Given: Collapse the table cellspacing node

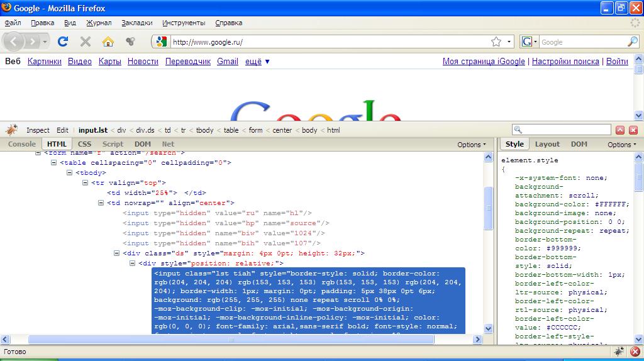Looking at the screenshot, I should pos(53,163).
